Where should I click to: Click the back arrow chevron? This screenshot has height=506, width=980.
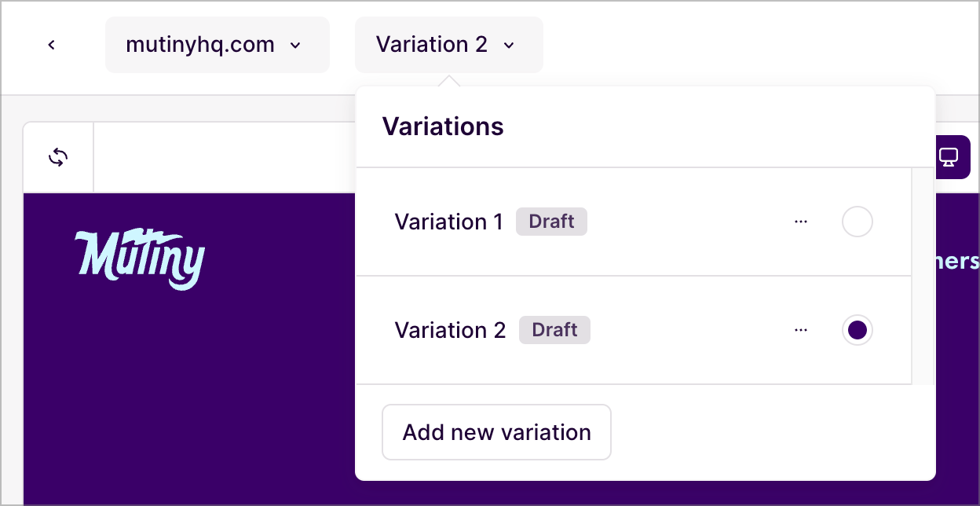(x=51, y=45)
